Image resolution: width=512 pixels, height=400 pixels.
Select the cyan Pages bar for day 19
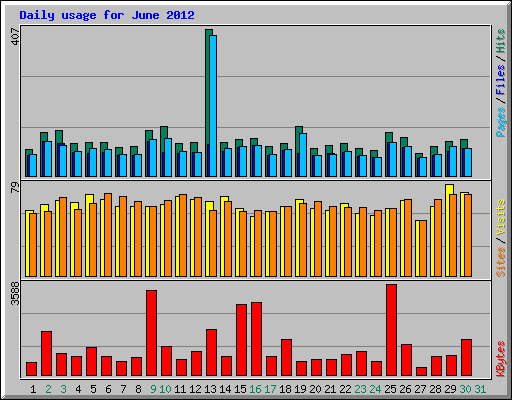click(303, 155)
